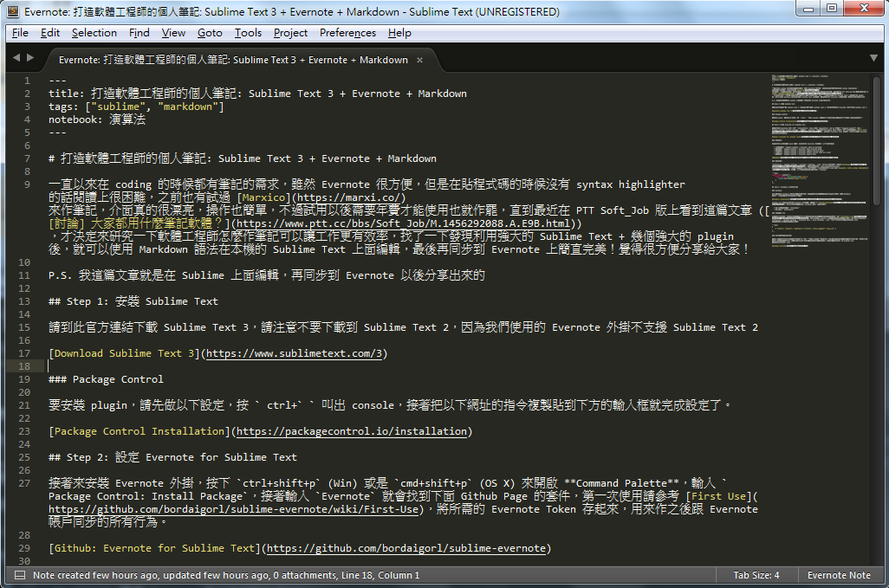The width and height of the screenshot is (889, 588).
Task: Open the tab list dropdown arrow
Action: point(873,58)
